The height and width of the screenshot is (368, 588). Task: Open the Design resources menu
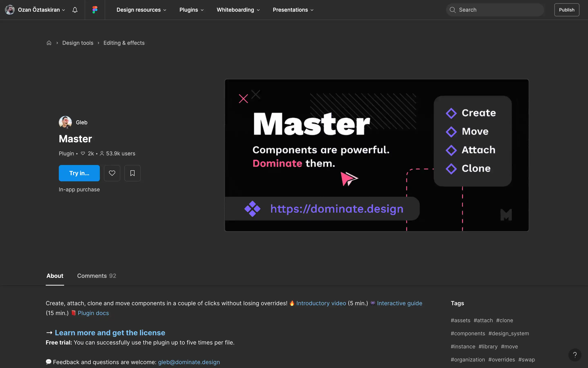tap(141, 10)
